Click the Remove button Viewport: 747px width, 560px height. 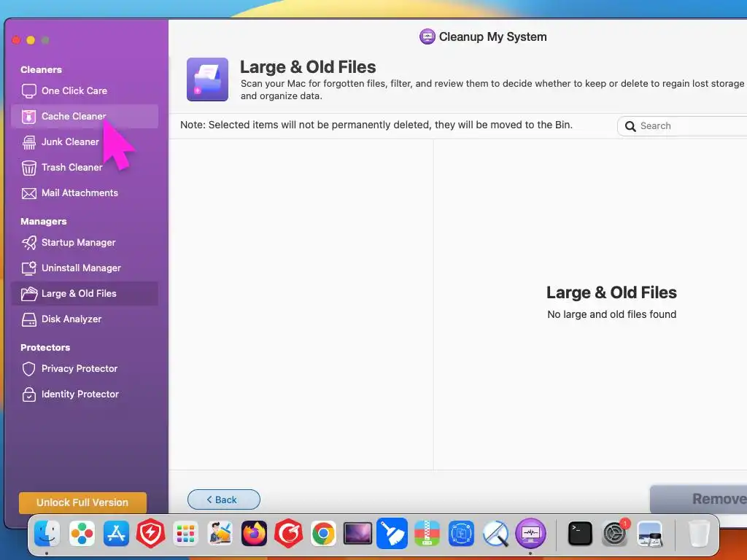point(698,499)
